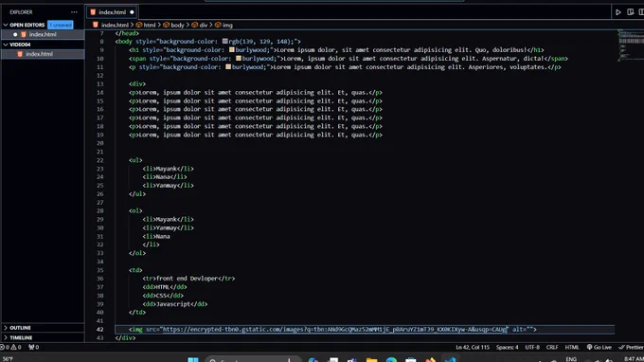Click the opening <div> tag on line 13
644x362 pixels.
(x=137, y=83)
